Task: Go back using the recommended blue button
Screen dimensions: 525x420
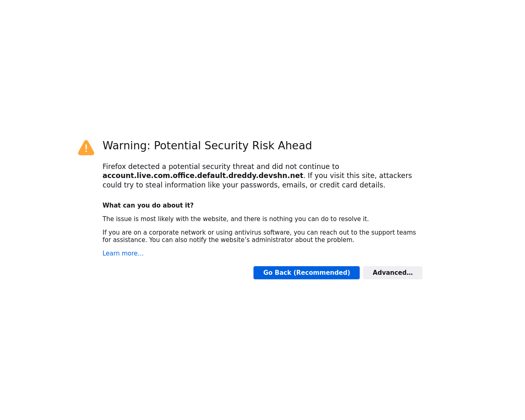Action: [306, 273]
